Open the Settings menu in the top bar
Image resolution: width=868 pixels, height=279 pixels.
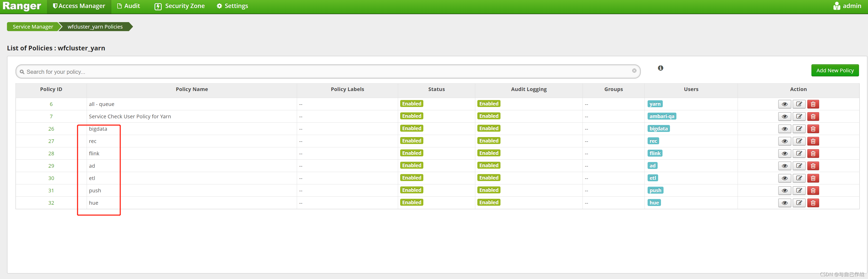coord(232,6)
